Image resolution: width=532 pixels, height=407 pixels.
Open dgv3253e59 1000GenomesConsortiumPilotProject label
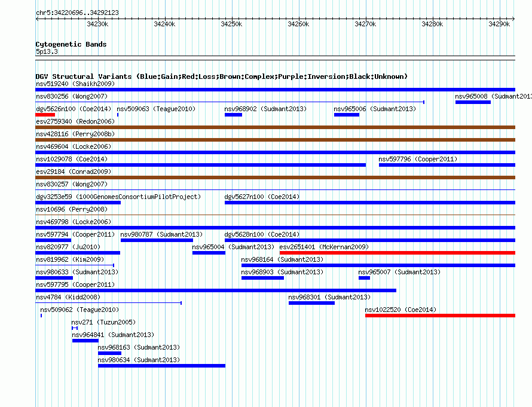pyautogui.click(x=118, y=197)
